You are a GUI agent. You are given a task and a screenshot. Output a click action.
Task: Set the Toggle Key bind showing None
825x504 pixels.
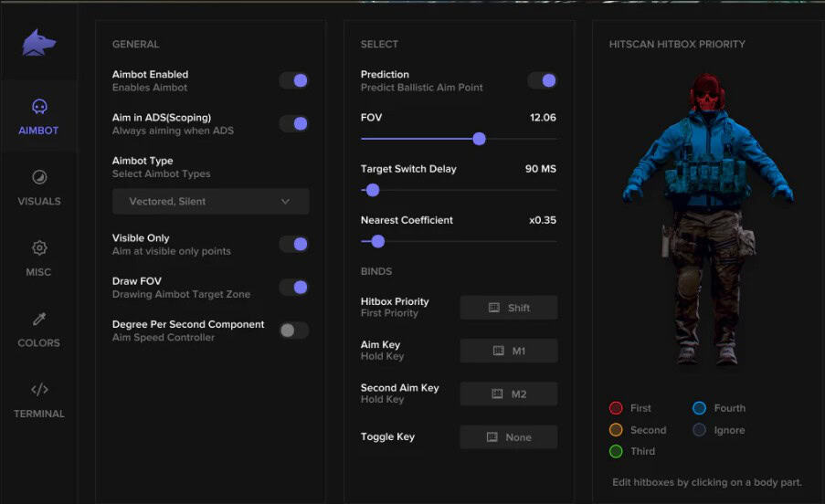pos(509,437)
